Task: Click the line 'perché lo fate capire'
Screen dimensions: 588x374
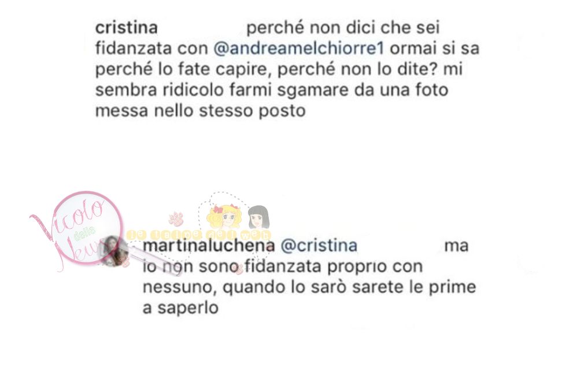Action: click(x=279, y=69)
